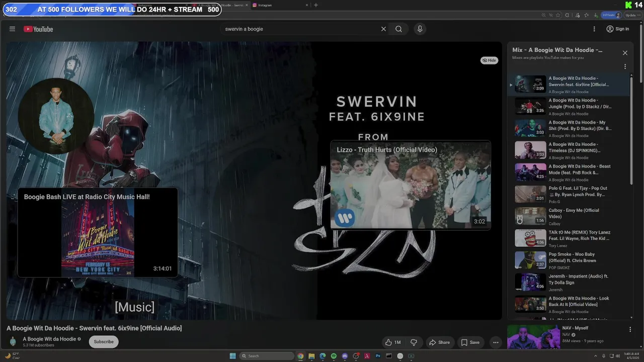Open Discord from the taskbar

point(345,356)
